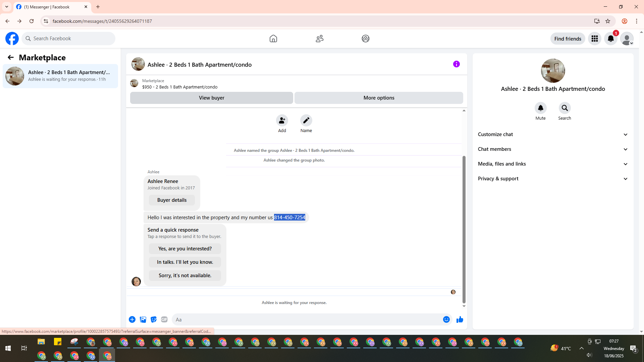The width and height of the screenshot is (644, 362).
Task: Click Ashlee's avatar beside the quick responses
Action: [x=136, y=282]
